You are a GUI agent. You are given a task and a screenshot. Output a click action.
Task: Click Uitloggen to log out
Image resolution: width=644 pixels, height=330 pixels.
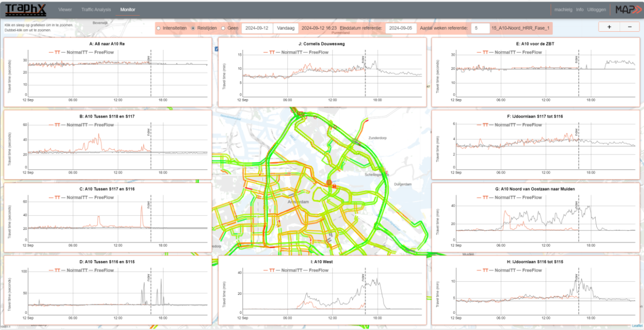(597, 9)
